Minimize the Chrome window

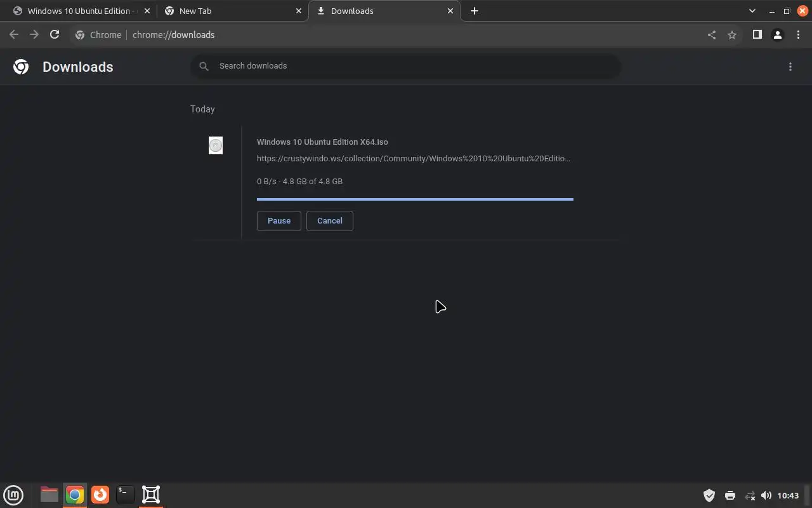(x=772, y=11)
